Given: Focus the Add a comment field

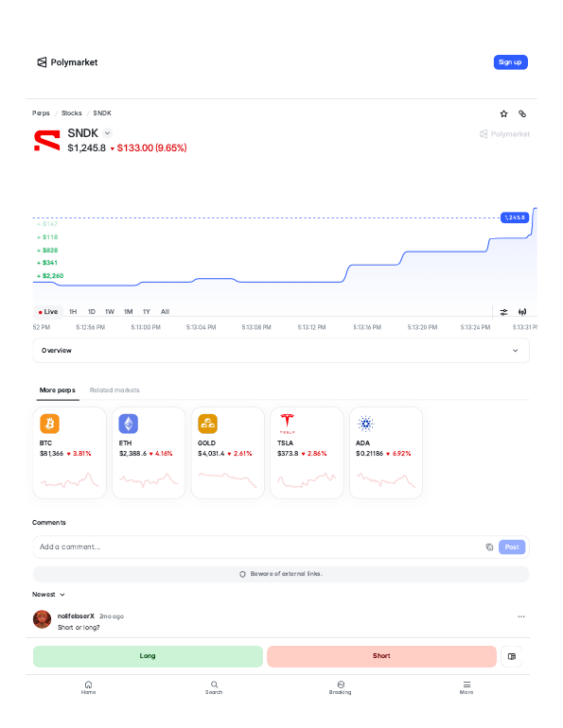Looking at the screenshot, I should pyautogui.click(x=257, y=546).
